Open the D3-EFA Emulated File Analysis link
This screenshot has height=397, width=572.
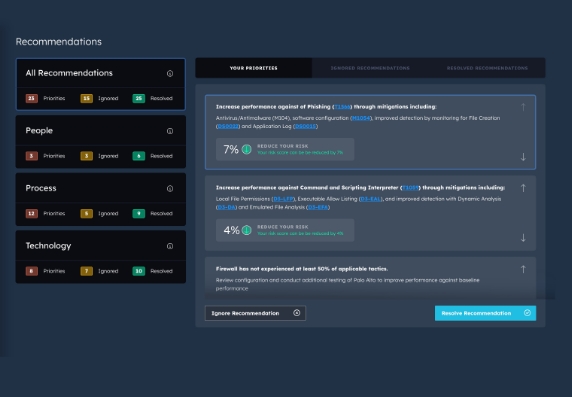click(x=318, y=207)
